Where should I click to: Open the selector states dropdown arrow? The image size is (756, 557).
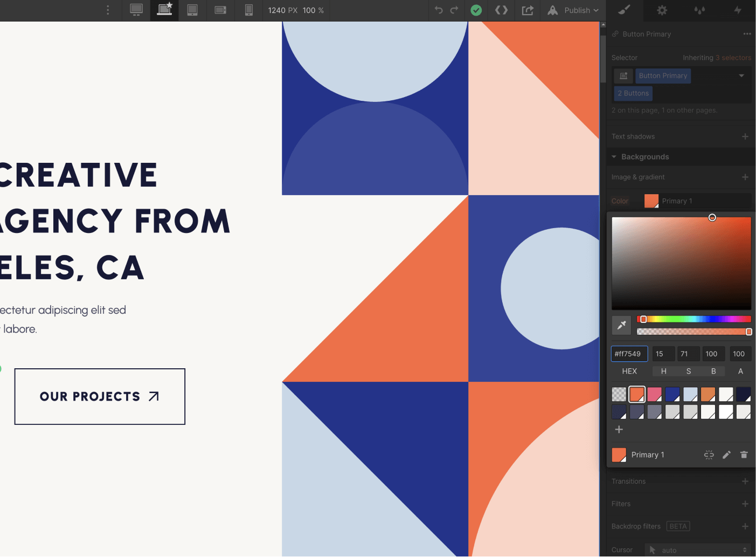tap(741, 76)
